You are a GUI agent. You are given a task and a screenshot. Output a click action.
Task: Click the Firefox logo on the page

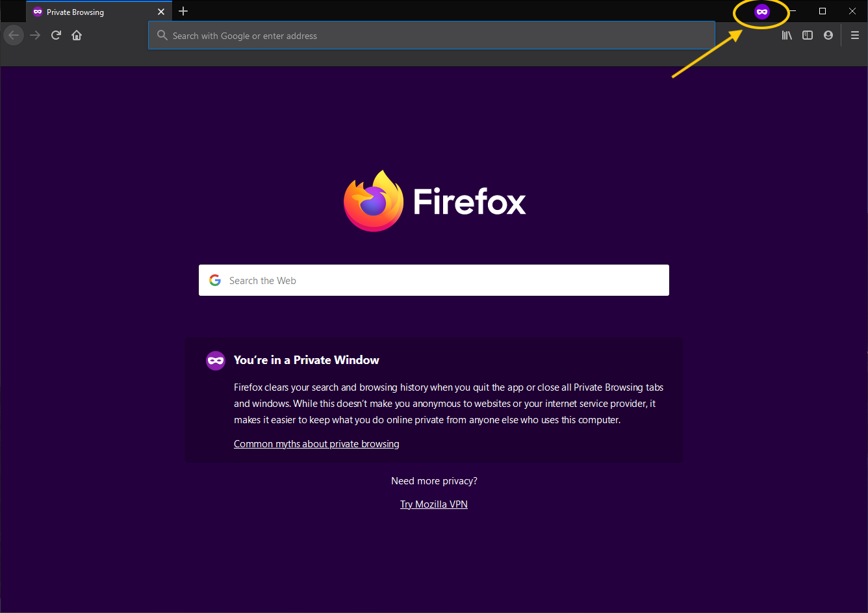point(374,201)
